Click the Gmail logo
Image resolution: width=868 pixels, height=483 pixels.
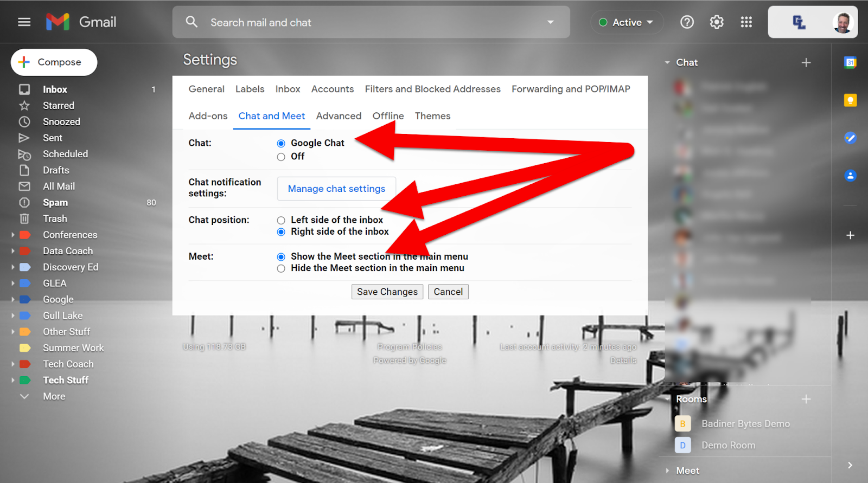(x=81, y=22)
